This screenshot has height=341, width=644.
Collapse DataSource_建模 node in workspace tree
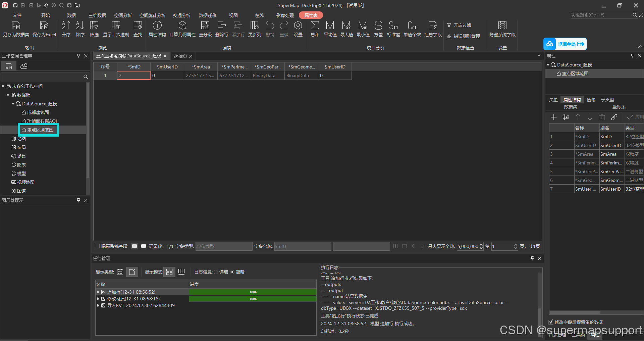pos(13,104)
